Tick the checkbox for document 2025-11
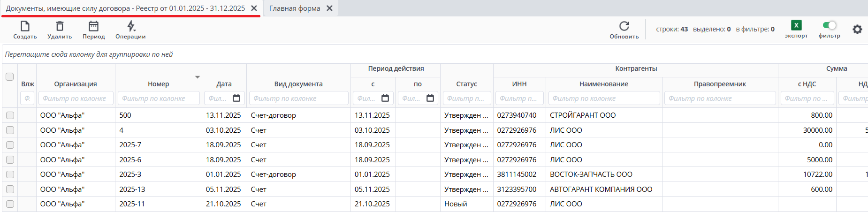The height and width of the screenshot is (212, 868). pyautogui.click(x=10, y=204)
